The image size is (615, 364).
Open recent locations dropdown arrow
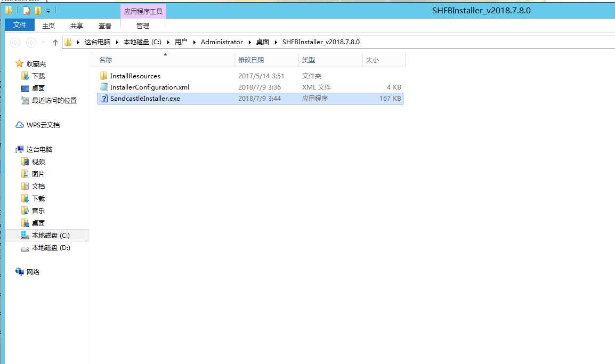pos(44,42)
